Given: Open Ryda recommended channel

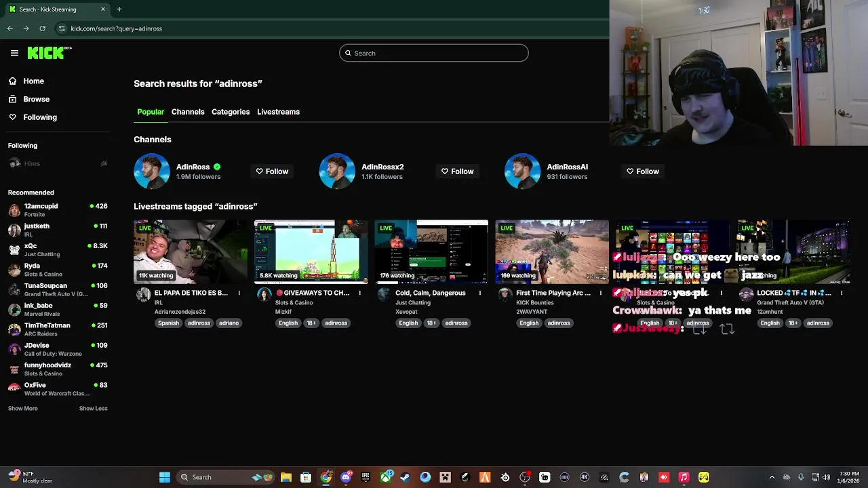Looking at the screenshot, I should tap(58, 270).
